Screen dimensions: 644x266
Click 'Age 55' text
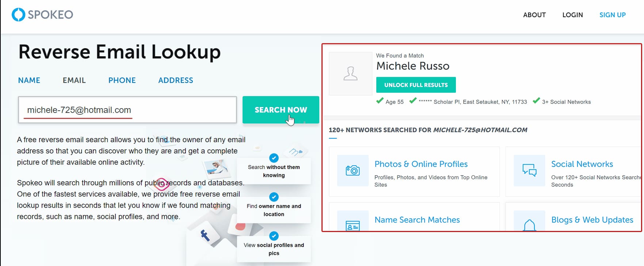click(x=395, y=102)
